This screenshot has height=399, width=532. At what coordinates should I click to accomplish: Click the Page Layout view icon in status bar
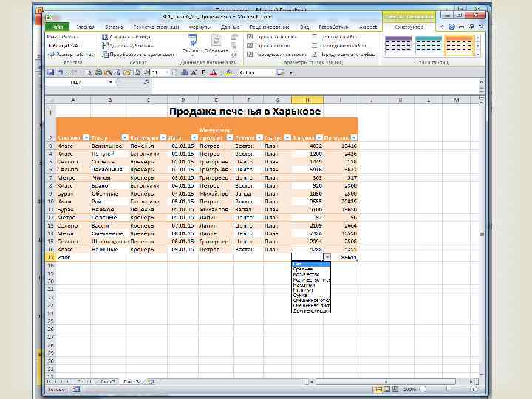[x=386, y=389]
